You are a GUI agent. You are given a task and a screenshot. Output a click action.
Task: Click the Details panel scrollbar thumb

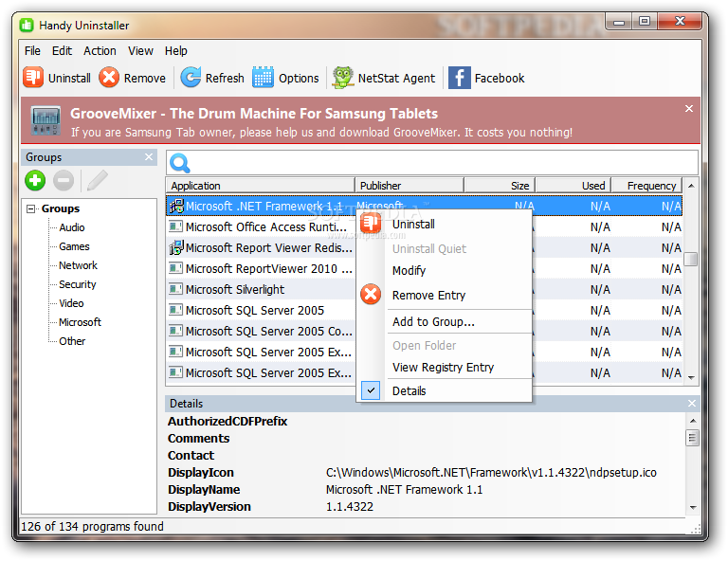[692, 438]
